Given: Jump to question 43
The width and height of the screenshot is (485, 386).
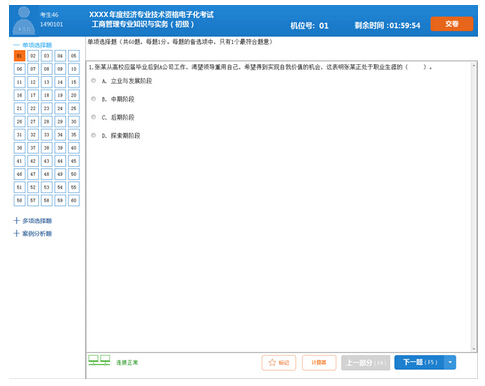Looking at the screenshot, I should 47,161.
